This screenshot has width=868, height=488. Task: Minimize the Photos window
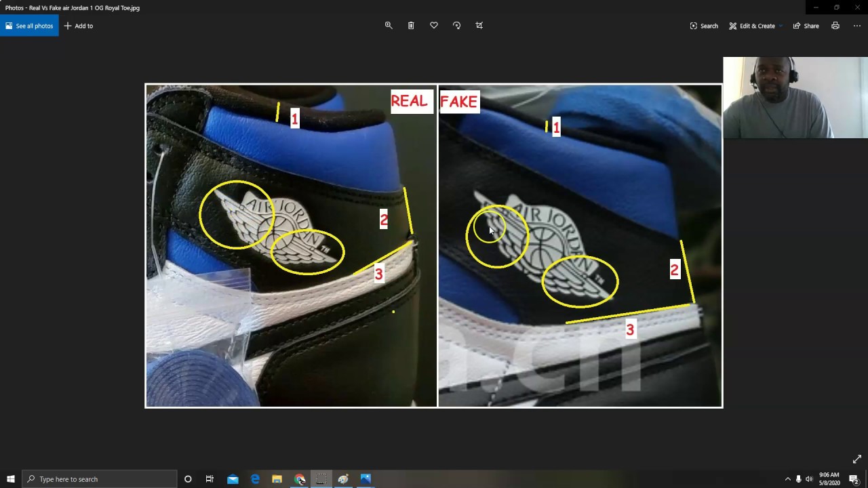(x=816, y=7)
